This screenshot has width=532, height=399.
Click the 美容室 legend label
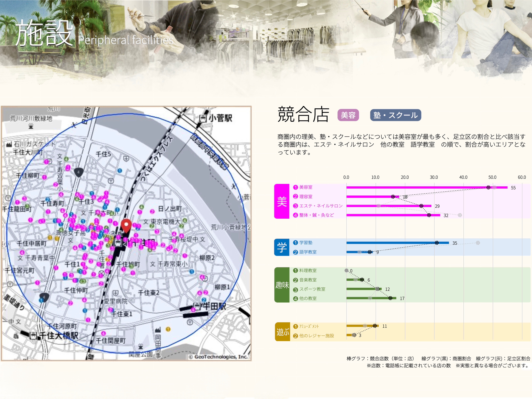point(306,187)
